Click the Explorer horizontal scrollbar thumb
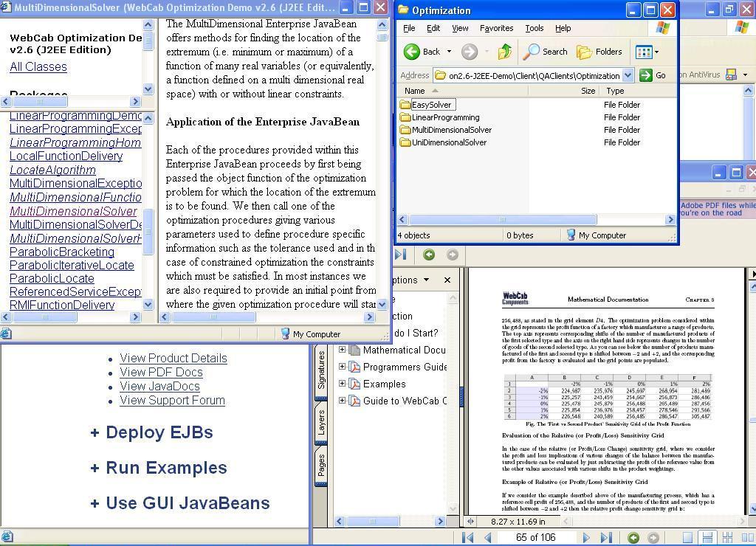This screenshot has width=756, height=546. (502, 220)
